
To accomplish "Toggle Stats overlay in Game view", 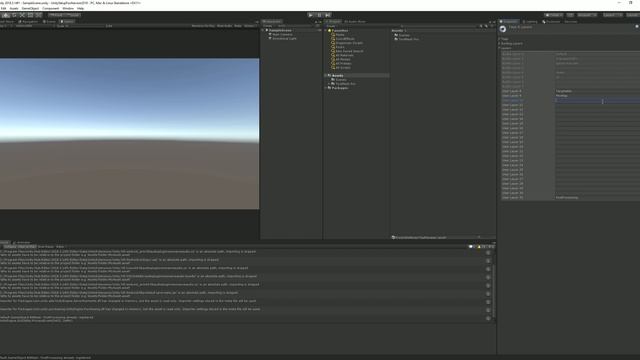I will (238, 26).
